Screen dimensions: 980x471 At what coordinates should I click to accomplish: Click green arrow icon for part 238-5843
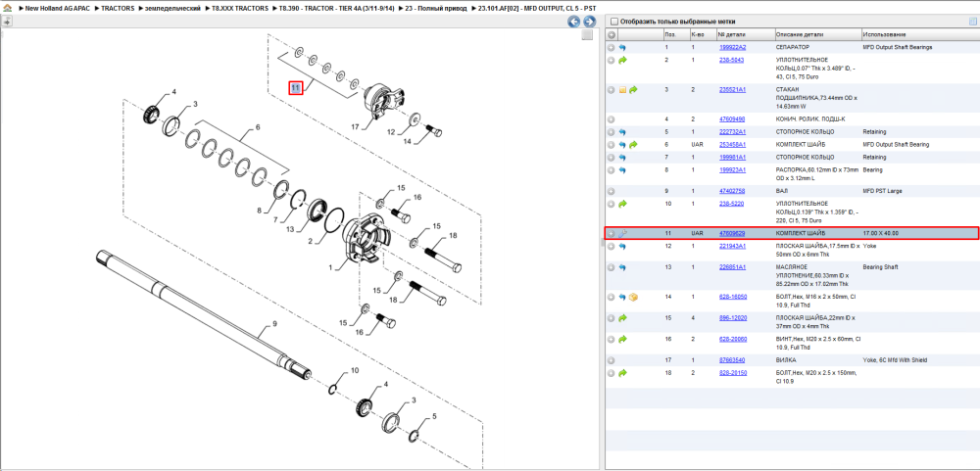click(x=622, y=60)
